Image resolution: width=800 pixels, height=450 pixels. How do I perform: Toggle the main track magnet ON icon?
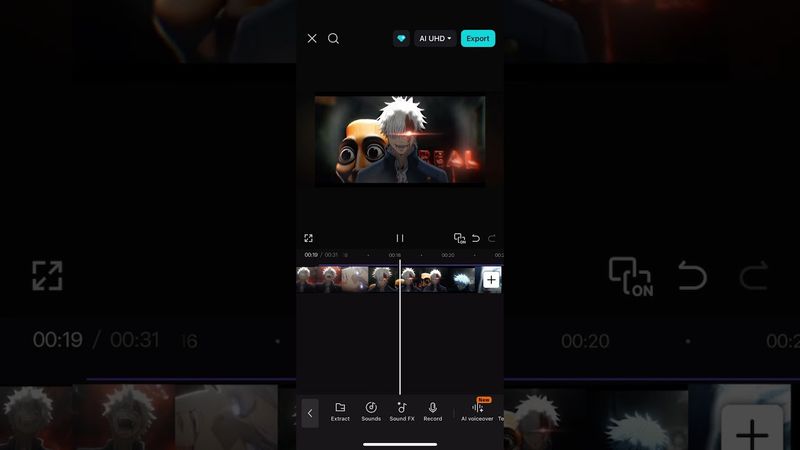coord(459,238)
